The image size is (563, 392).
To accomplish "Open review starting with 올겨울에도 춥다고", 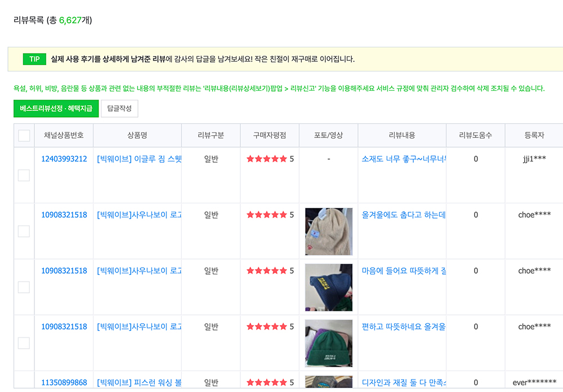I will click(x=404, y=215).
